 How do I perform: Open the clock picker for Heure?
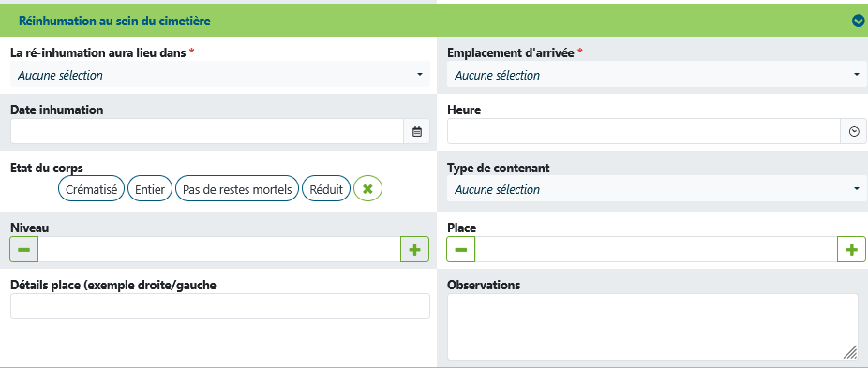[x=854, y=132]
